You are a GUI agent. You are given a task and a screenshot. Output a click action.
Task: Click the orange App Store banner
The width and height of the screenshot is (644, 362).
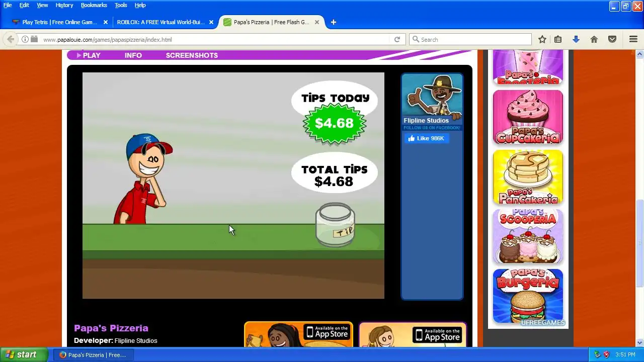coord(298,334)
